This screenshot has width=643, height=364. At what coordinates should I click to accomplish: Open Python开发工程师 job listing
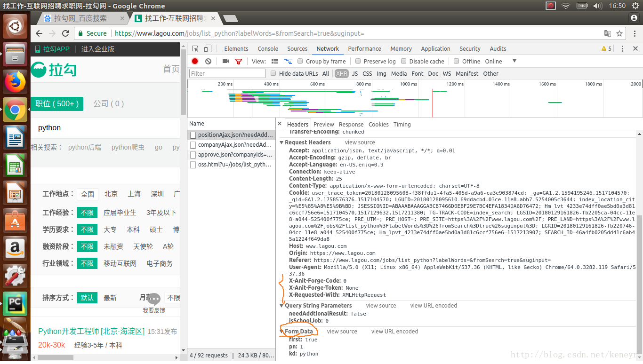pyautogui.click(x=91, y=332)
